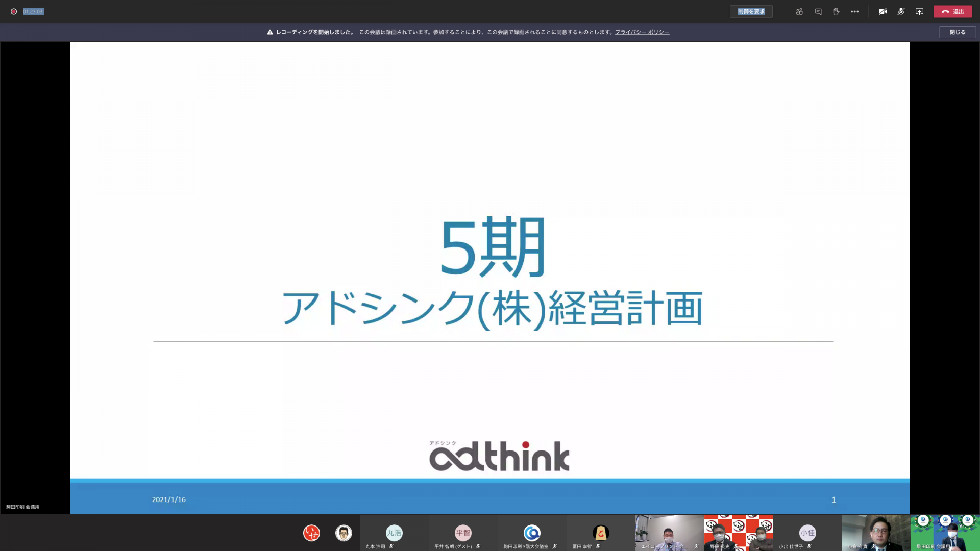Click the アドシンク(株)経営計画 slide heading

[x=493, y=309]
